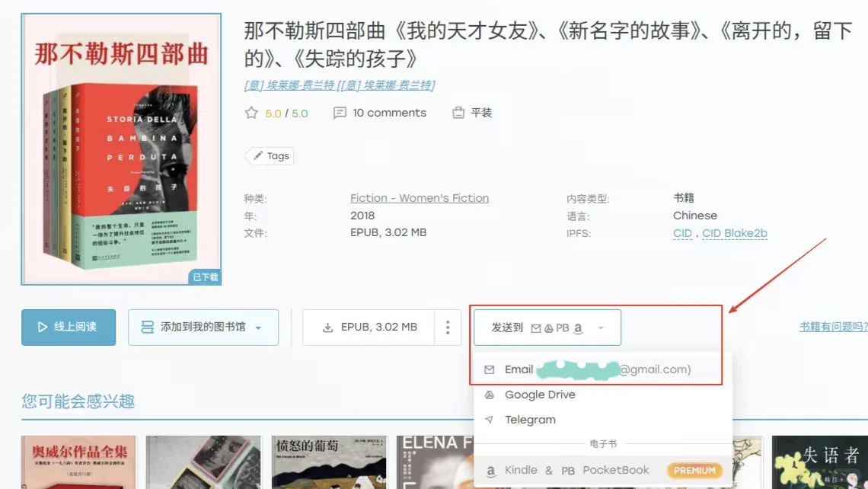This screenshot has width=868, height=489.
Task: Click the 那不勒斯四部曲 book cover image
Action: [121, 149]
